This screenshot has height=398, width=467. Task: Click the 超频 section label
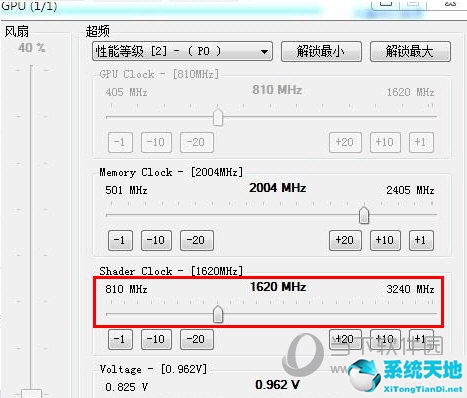(x=97, y=31)
